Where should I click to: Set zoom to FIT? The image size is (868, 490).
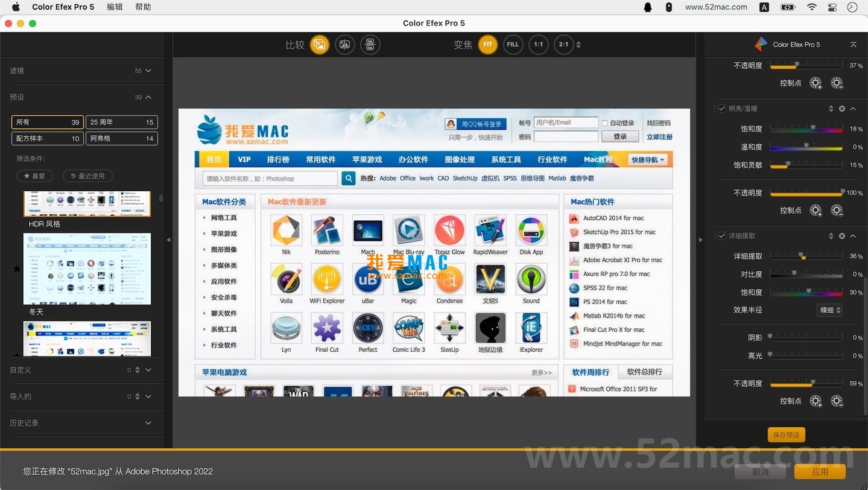coord(487,45)
